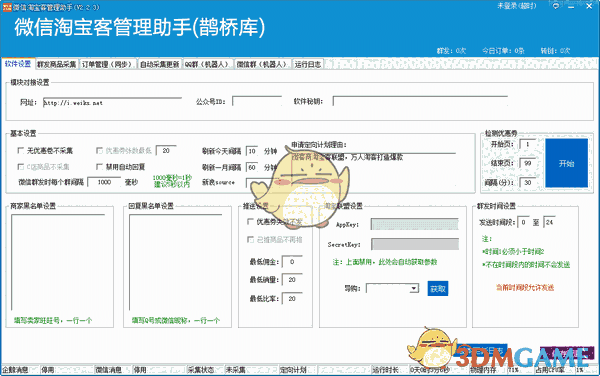This screenshot has height=376, width=600.
Task: Switch to the 微信群（机器人） tab
Action: [263, 64]
